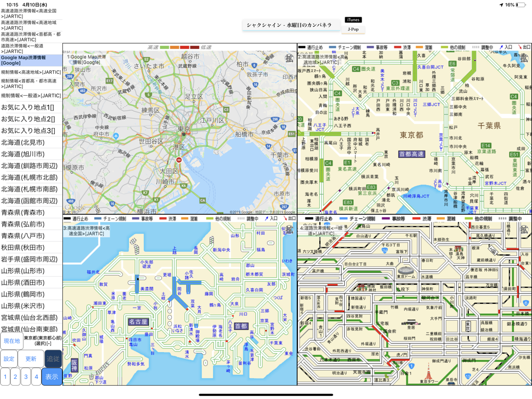
Task: Select panel slot 2
Action: [15, 377]
